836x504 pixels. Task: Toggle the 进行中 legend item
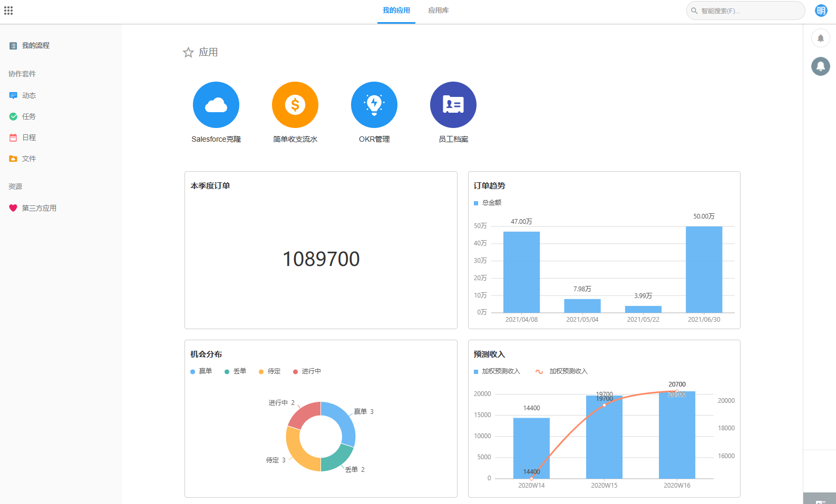[x=307, y=371]
